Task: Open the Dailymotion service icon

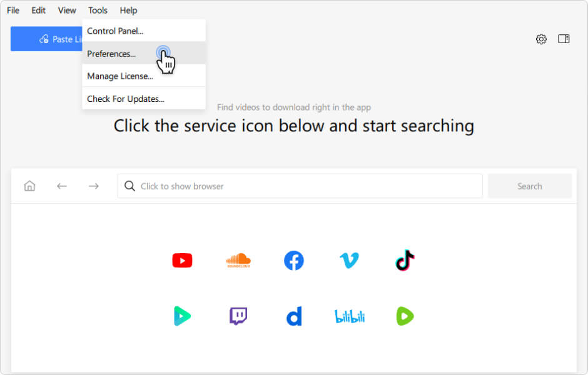Action: pyautogui.click(x=294, y=316)
